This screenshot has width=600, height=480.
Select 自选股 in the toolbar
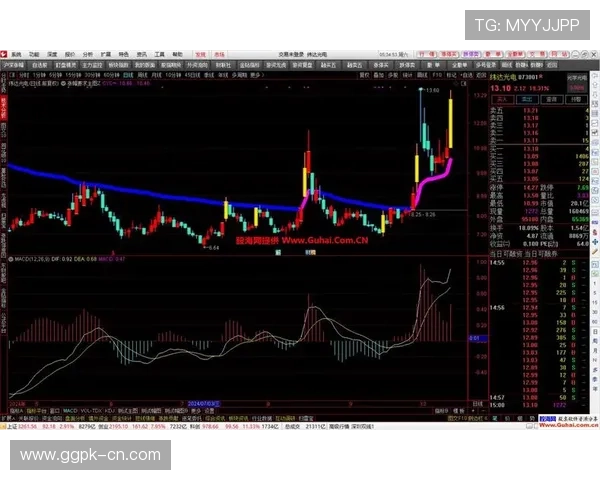39,65
